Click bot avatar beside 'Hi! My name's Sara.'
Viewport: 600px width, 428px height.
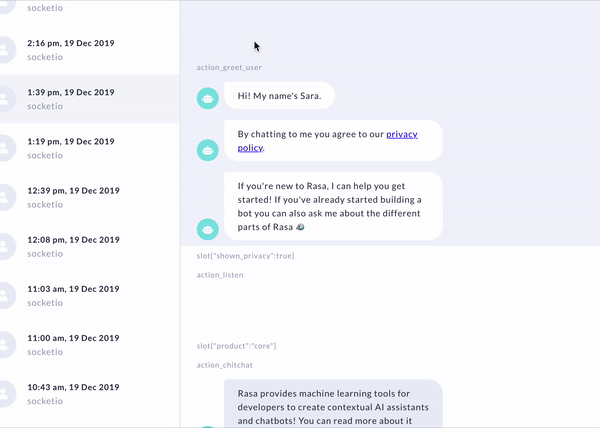[x=207, y=98]
